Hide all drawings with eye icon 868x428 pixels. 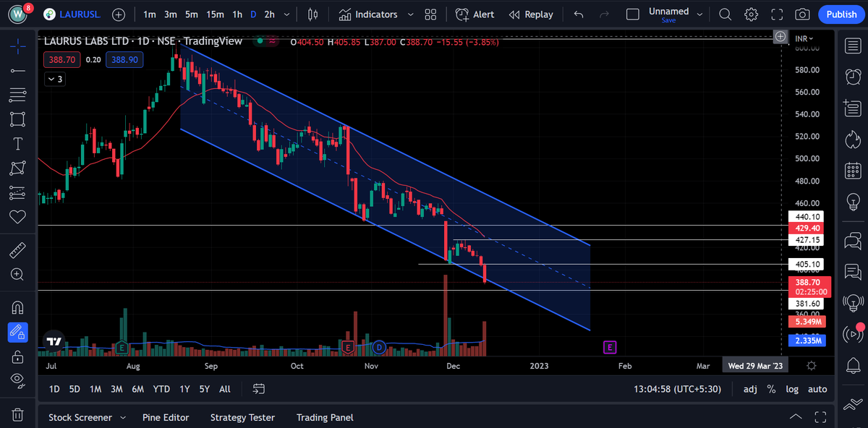pos(18,380)
